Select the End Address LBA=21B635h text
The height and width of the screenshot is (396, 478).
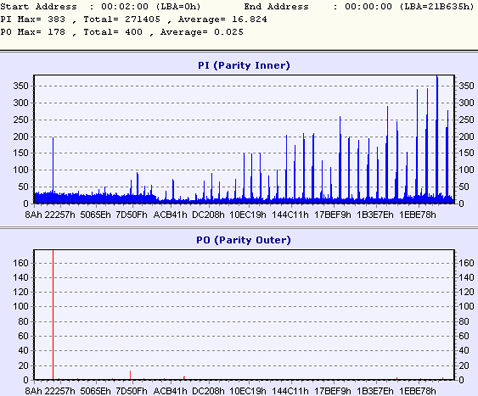[437, 7]
